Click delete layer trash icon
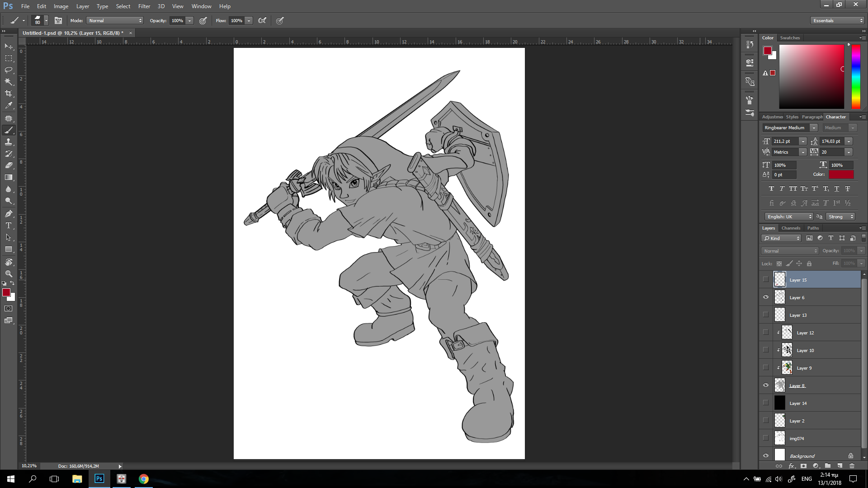The image size is (868, 488). click(852, 466)
